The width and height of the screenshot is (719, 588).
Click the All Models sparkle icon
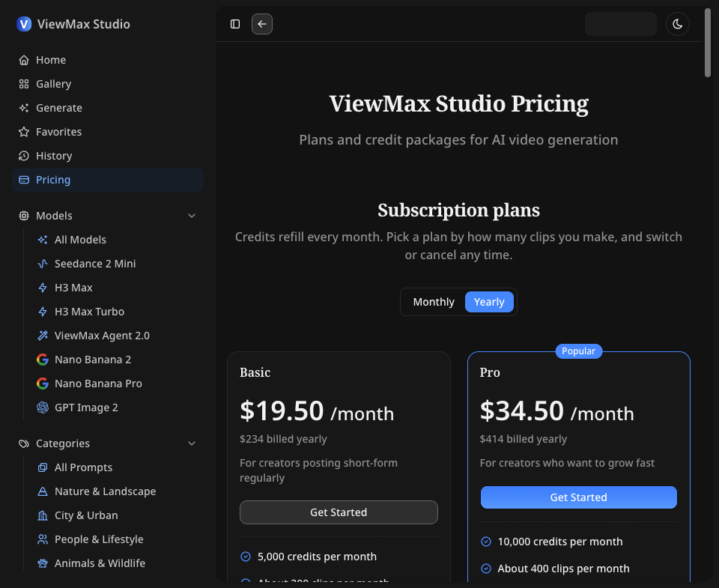click(x=43, y=240)
